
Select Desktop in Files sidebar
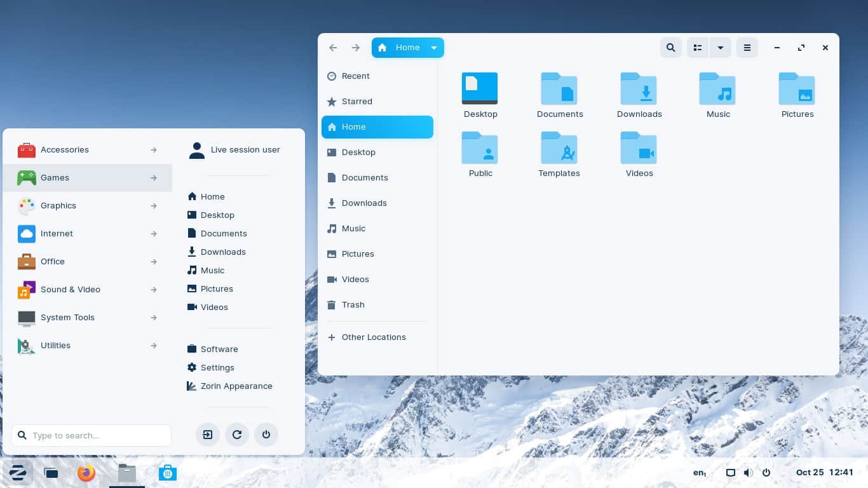click(x=377, y=152)
